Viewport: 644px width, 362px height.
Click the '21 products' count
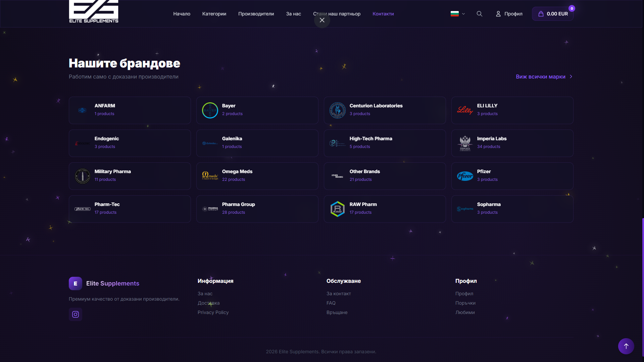tap(361, 179)
